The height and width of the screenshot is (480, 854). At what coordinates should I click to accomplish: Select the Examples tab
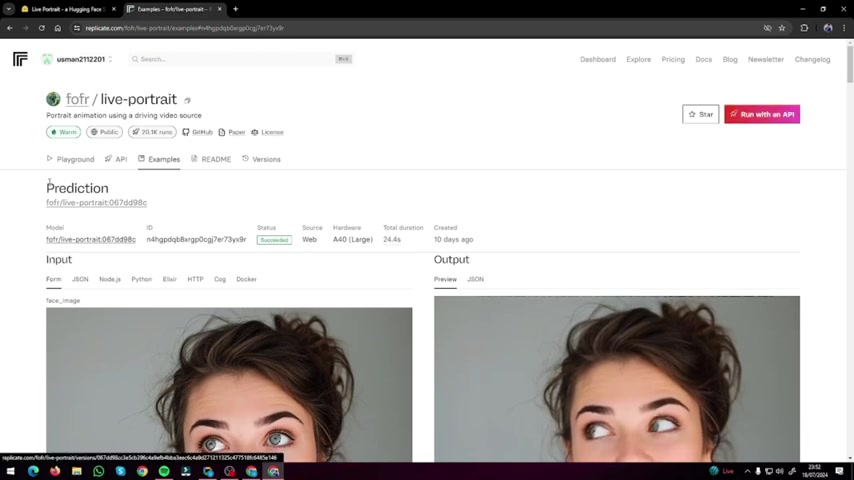click(159, 159)
